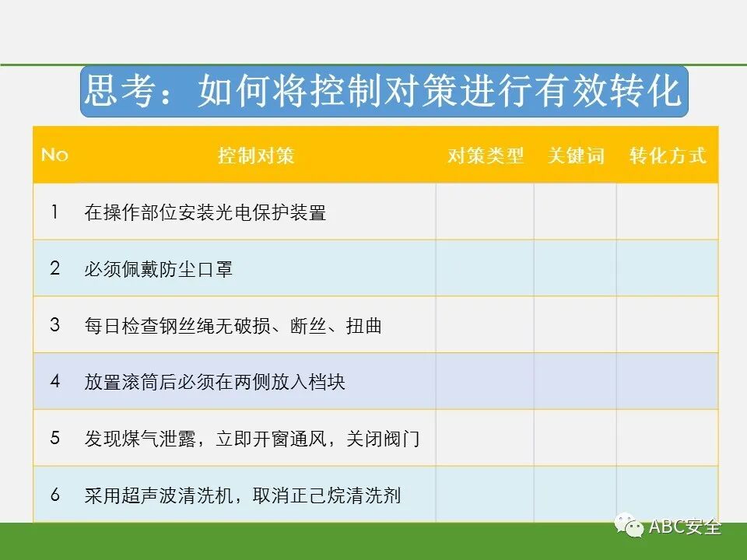Click empty 转化方式 cell in row 1
The height and width of the screenshot is (560, 747).
[x=668, y=212]
